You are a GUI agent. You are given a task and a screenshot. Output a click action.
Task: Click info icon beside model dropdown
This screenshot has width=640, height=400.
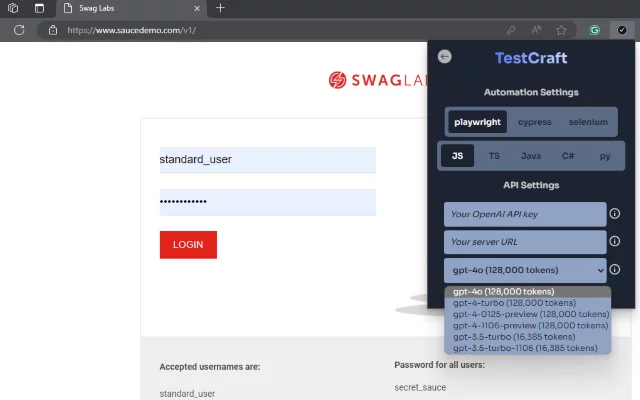(x=615, y=270)
